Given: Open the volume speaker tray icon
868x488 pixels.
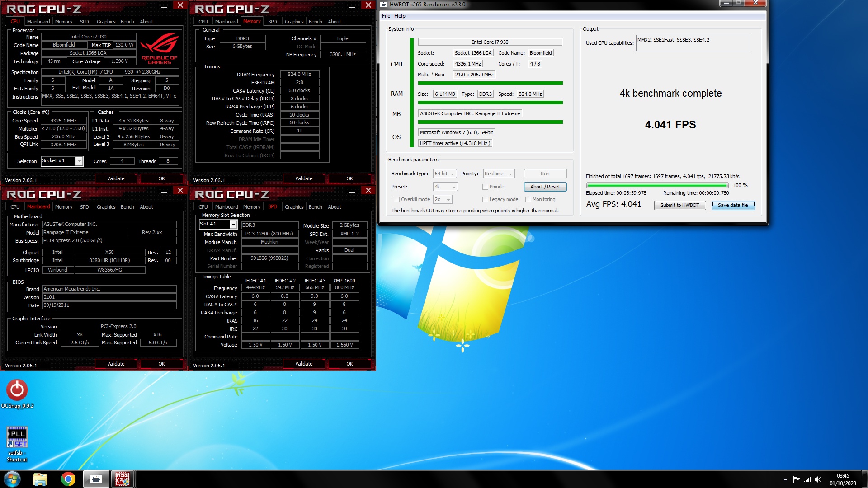Looking at the screenshot, I should (818, 479).
